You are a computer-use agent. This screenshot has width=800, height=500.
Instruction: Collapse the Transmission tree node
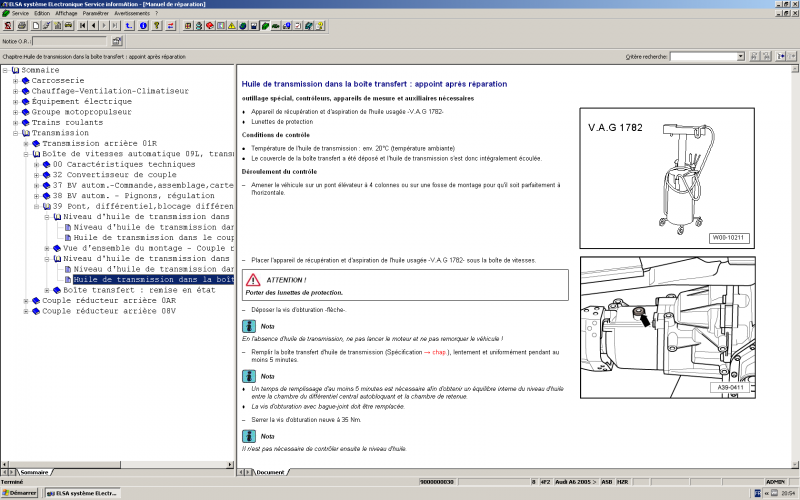point(15,133)
